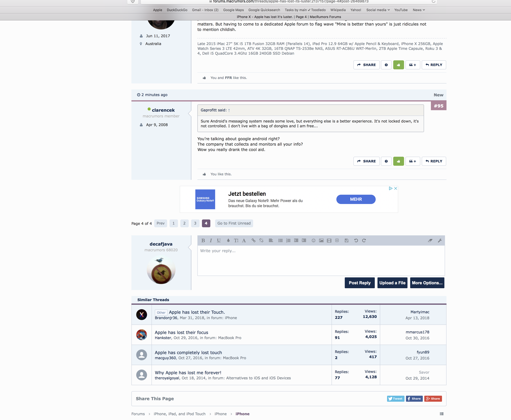Toggle bold formatting in reply editor

pos(203,240)
